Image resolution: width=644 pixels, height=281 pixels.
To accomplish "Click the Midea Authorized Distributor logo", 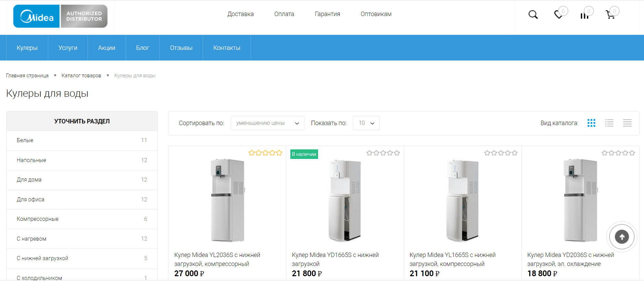I will coord(60,16).
